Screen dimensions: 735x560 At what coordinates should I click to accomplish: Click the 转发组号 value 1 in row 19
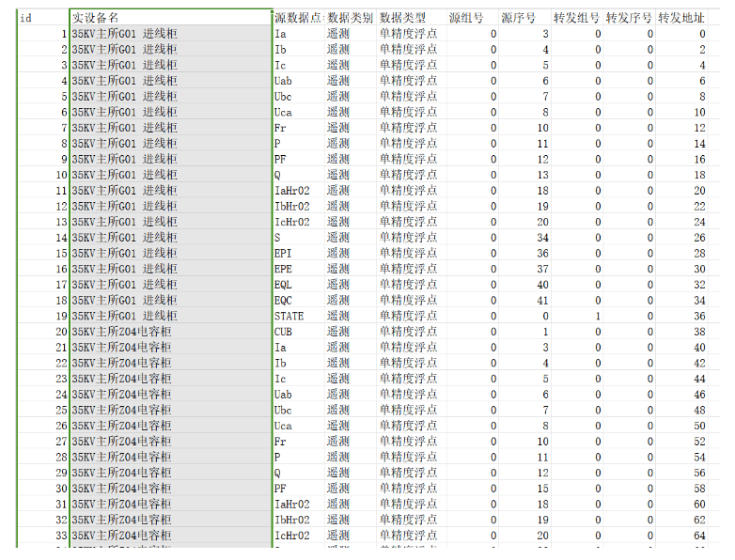[x=597, y=316]
